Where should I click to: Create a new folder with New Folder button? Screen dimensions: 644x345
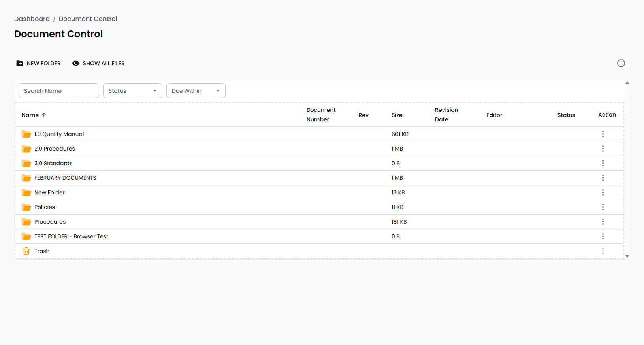pos(38,63)
